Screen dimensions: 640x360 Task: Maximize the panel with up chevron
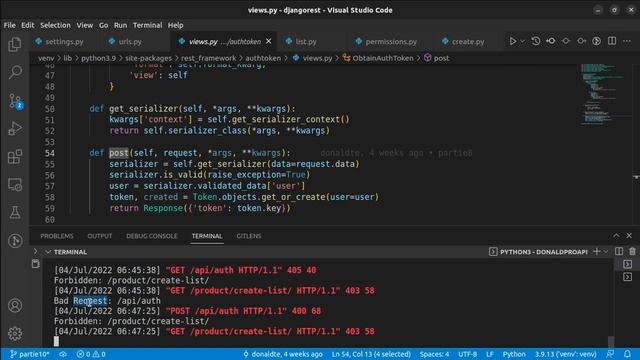616,236
